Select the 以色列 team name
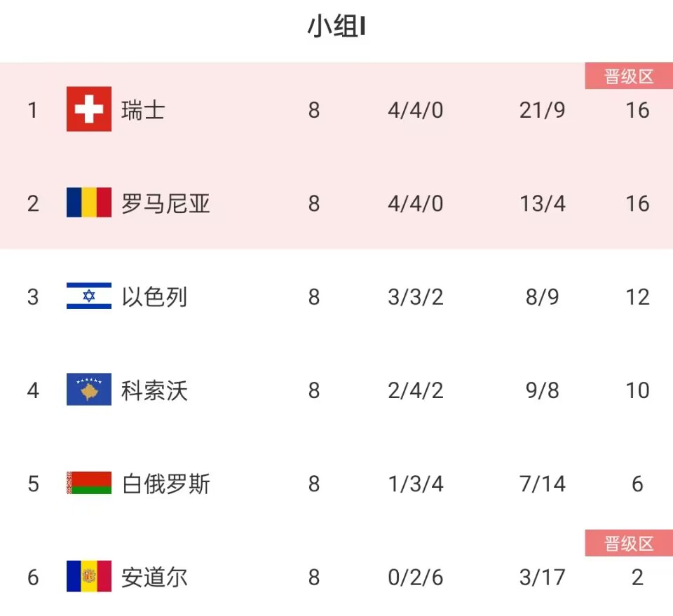Viewport: 673px width, 616px height. click(154, 297)
